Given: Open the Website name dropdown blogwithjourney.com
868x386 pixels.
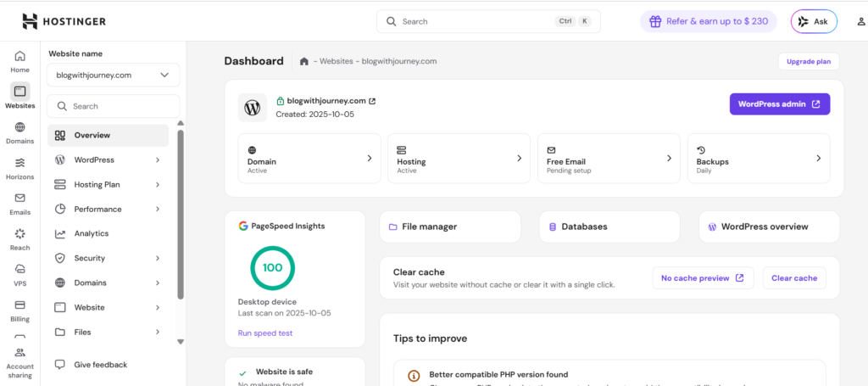Looking at the screenshot, I should [114, 76].
